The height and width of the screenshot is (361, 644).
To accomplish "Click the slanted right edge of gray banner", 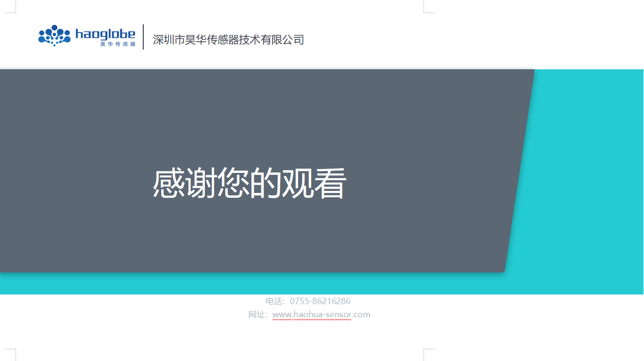I will click(x=519, y=170).
